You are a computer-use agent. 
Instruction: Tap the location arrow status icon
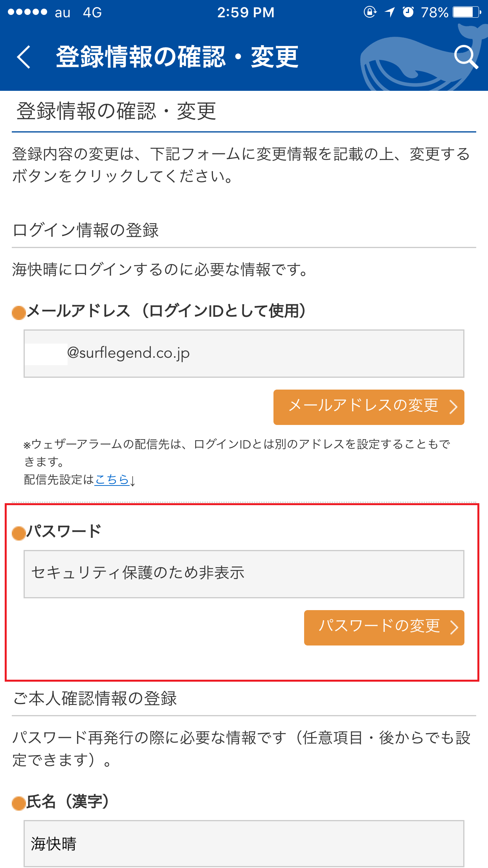(389, 12)
